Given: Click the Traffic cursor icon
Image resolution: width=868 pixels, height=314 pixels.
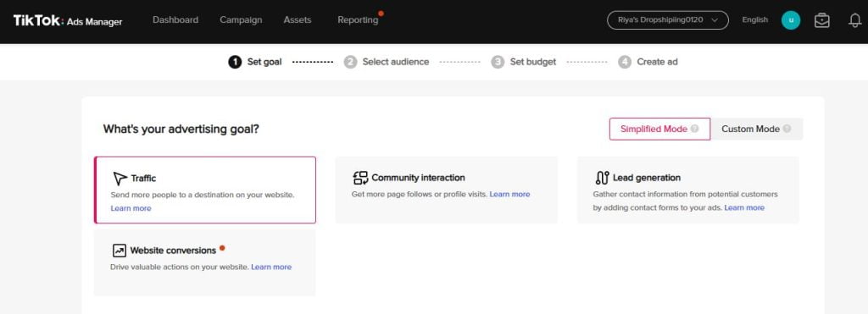Looking at the screenshot, I should [x=120, y=178].
